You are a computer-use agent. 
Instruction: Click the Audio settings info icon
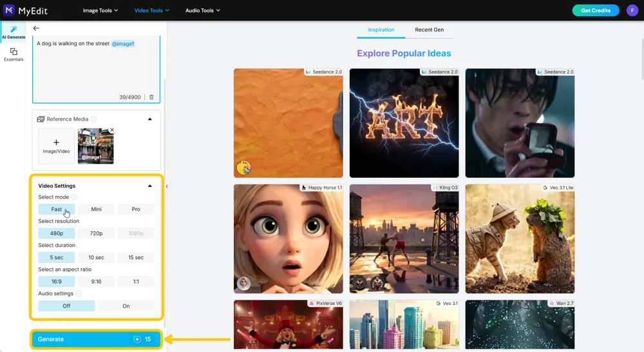[x=79, y=293]
